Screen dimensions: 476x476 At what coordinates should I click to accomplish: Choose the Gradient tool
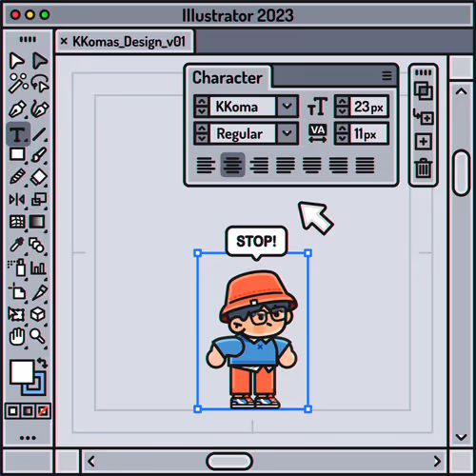pyautogui.click(x=37, y=222)
